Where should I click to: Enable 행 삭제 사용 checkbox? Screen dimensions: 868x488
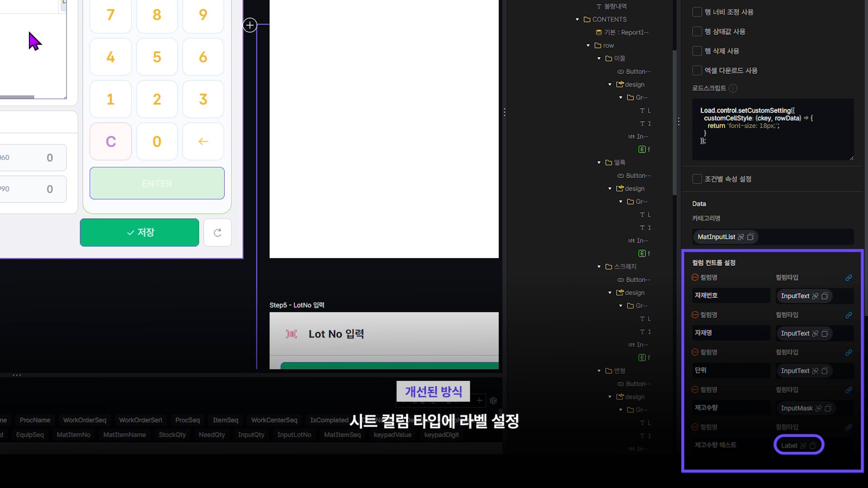pos(697,51)
